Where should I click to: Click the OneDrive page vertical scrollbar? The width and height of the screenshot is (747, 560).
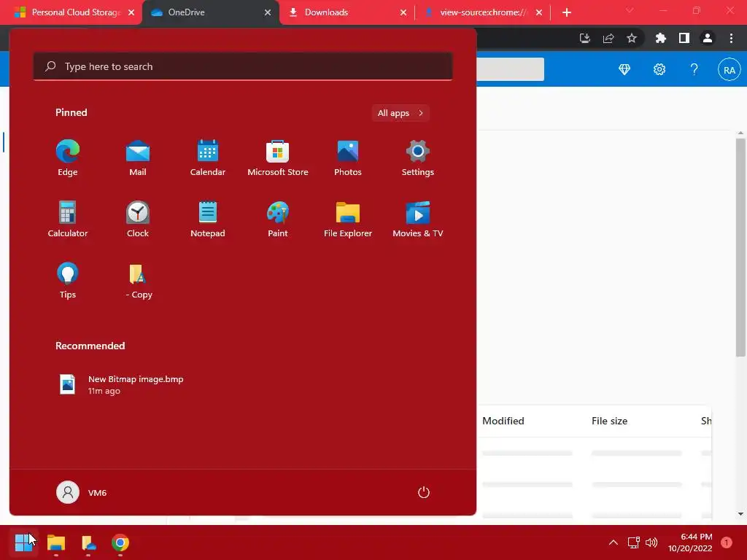740,247
